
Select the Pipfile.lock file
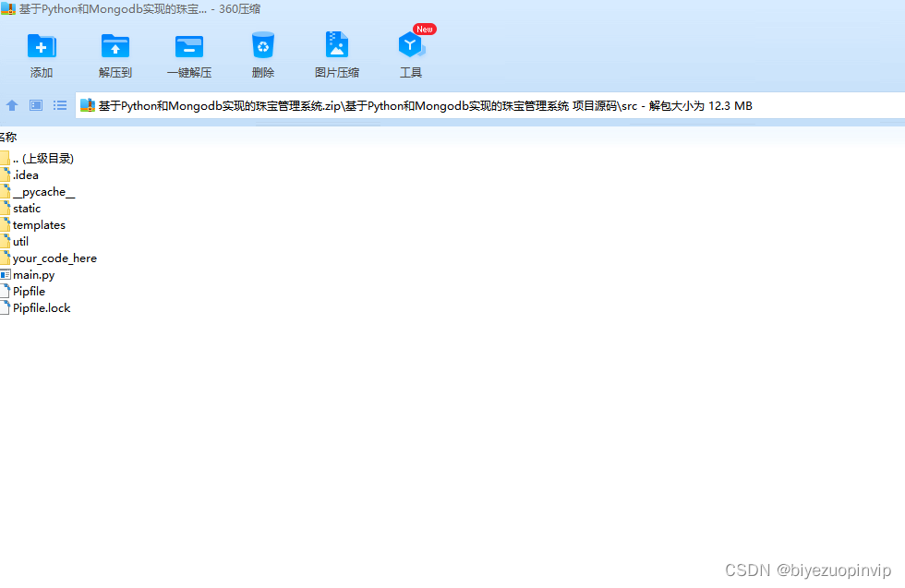pos(39,307)
